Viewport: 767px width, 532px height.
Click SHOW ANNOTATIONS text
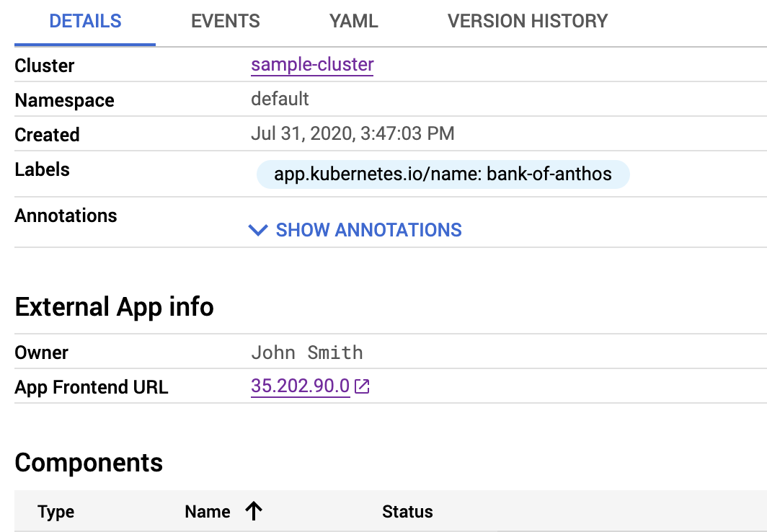tap(368, 230)
